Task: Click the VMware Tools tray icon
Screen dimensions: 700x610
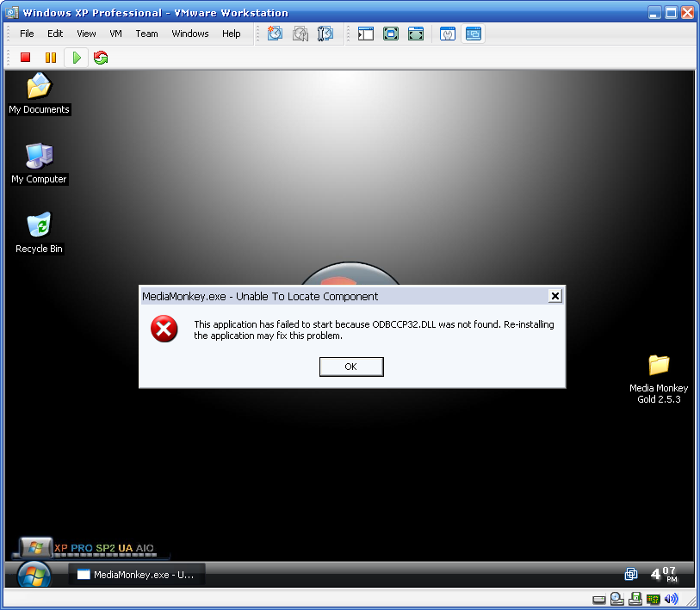Action: (631, 574)
